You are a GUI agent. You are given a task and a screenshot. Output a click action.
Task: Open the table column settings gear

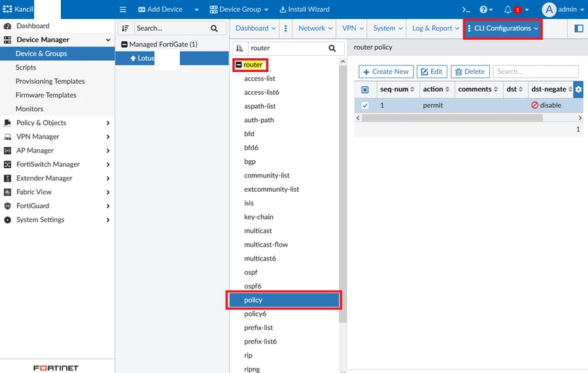(579, 89)
